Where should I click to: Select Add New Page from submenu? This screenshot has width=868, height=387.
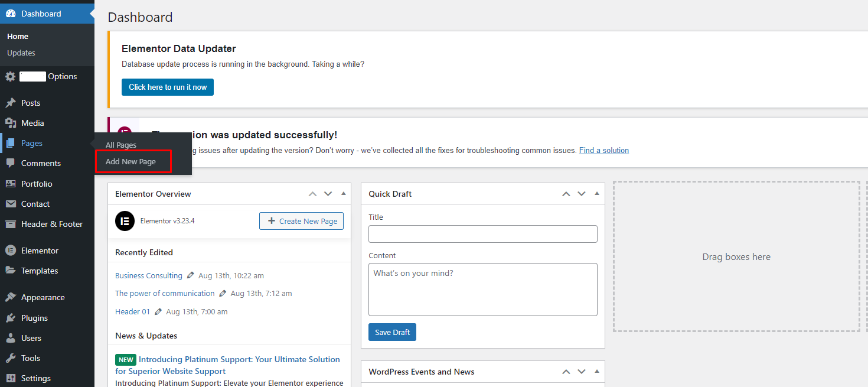(x=130, y=162)
